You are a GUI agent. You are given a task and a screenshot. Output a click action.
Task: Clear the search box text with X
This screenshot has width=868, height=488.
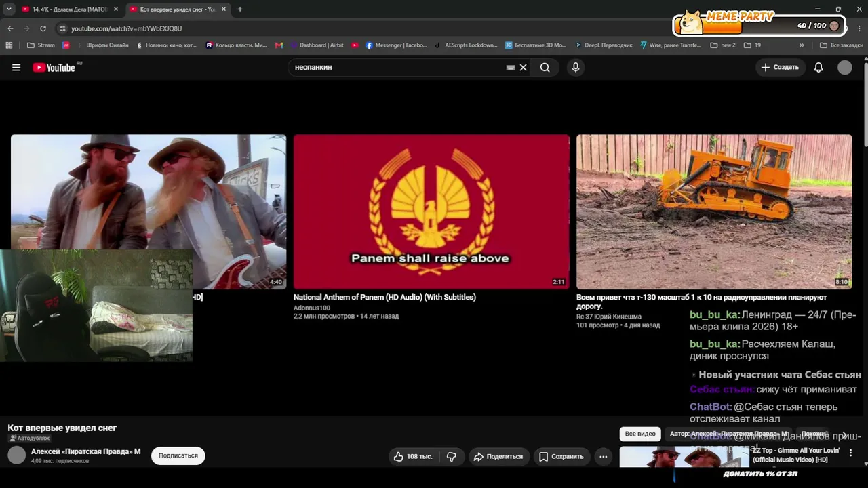click(x=523, y=68)
